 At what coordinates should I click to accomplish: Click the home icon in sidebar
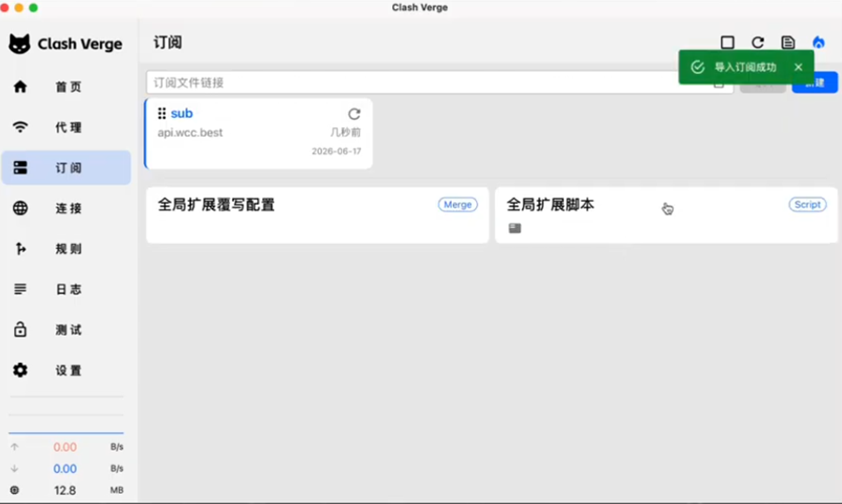tap(21, 86)
